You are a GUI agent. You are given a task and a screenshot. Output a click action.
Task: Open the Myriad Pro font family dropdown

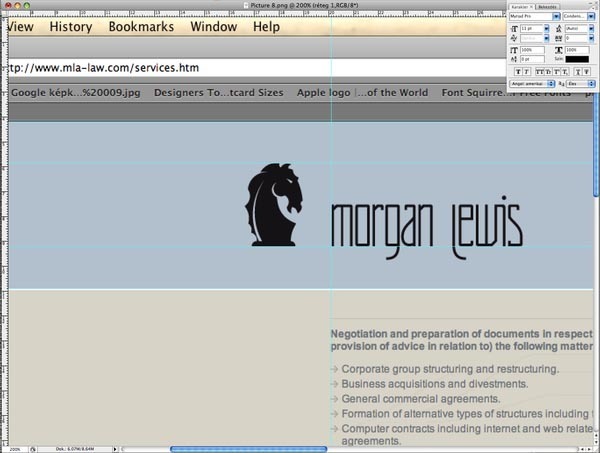[556, 16]
